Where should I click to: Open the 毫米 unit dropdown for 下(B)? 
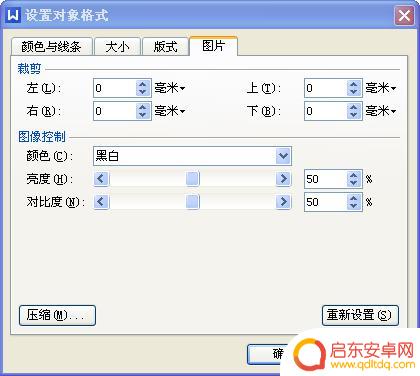(x=381, y=111)
